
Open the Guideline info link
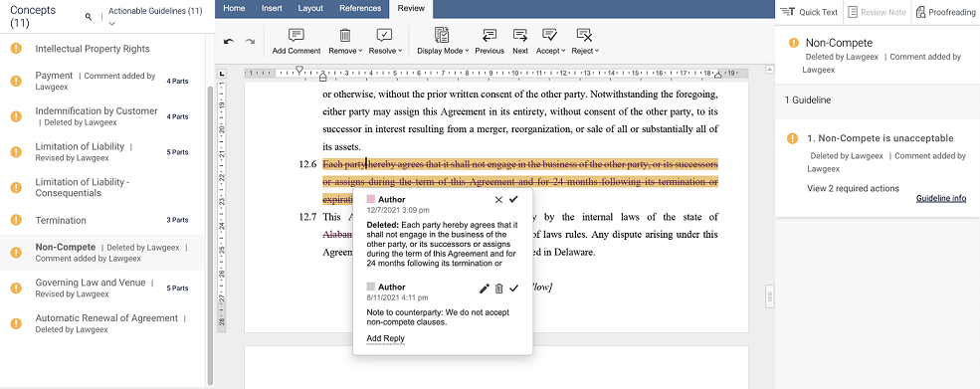941,199
